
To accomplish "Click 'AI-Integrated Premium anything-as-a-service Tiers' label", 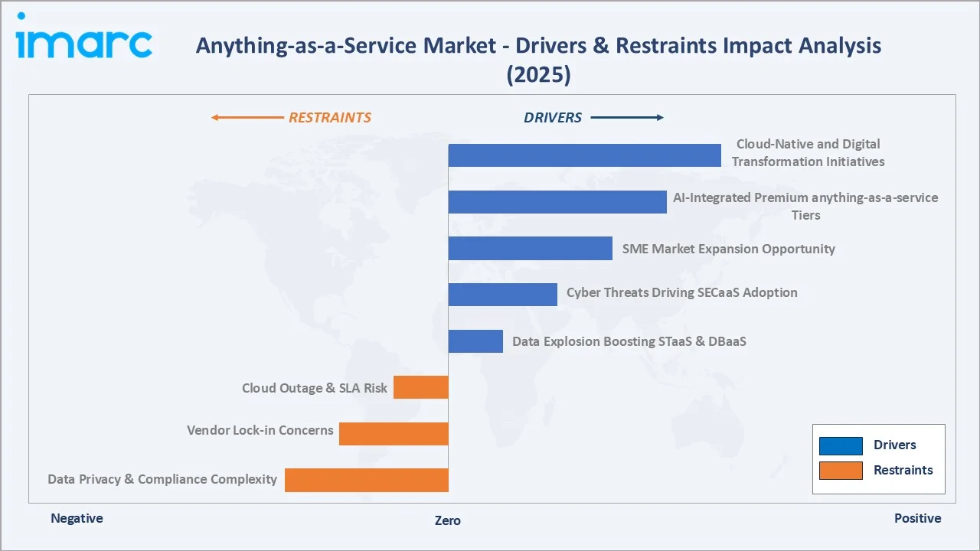I will 805,206.
